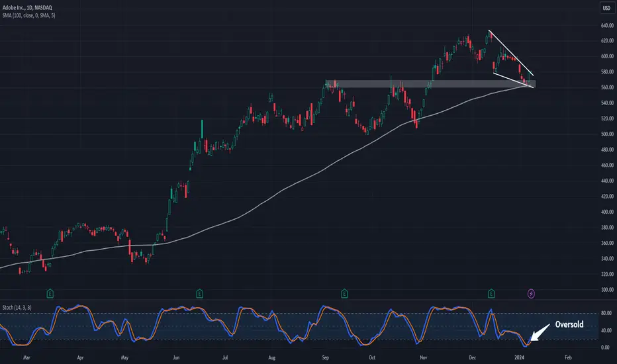Screen dimensions: 617x364
Task: Click the 300.00 price axis label
Action: click(x=607, y=290)
